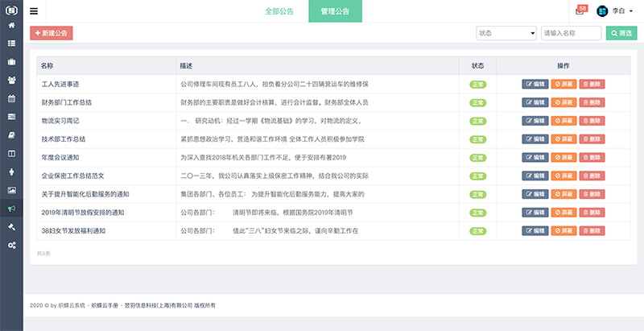This screenshot has height=331, width=644.
Task: Delete 关于提升智能化后勤服务的通知 announcement
Action: [592, 194]
